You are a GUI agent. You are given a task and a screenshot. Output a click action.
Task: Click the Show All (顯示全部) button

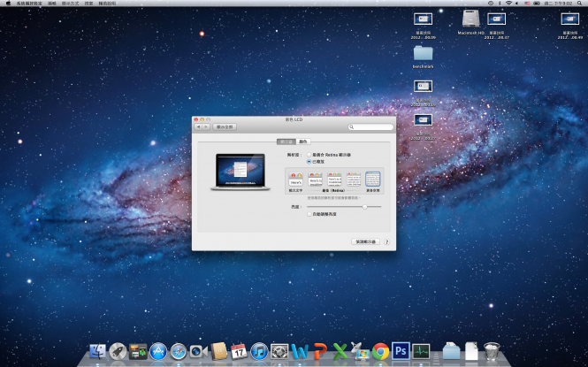coord(225,127)
